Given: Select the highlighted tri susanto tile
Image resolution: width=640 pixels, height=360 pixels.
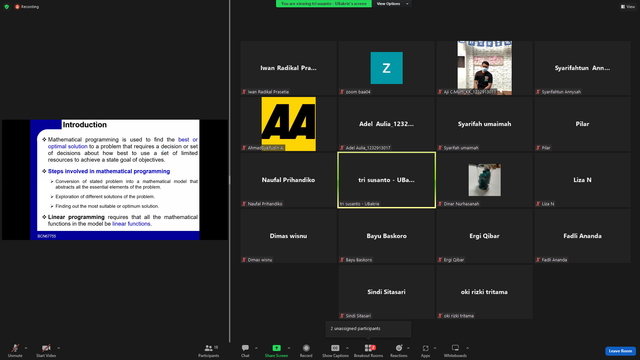Looking at the screenshot, I should (x=387, y=180).
